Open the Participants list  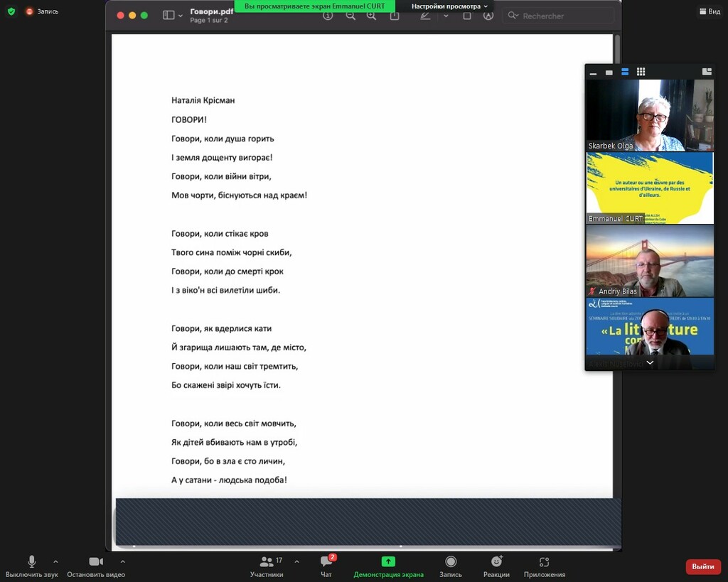[x=267, y=566]
